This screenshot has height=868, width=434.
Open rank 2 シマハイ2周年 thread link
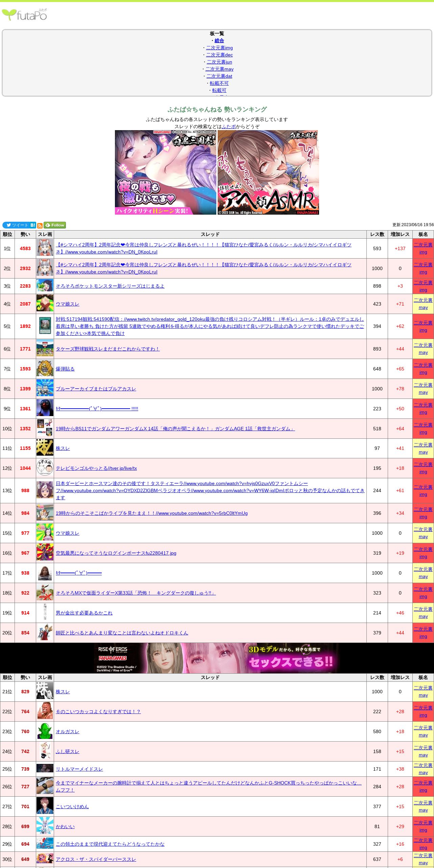pos(203,268)
